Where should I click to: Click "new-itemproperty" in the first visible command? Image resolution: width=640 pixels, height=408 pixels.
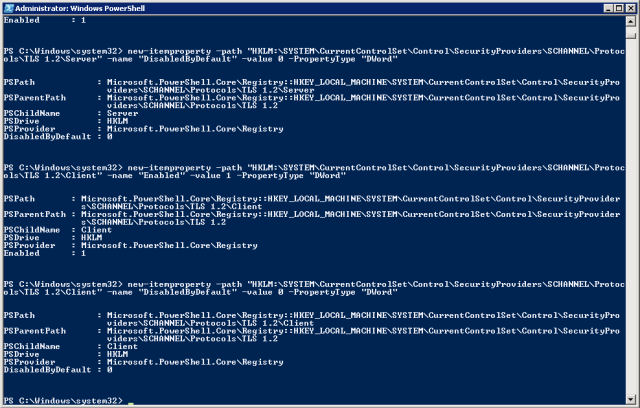pyautogui.click(x=169, y=51)
